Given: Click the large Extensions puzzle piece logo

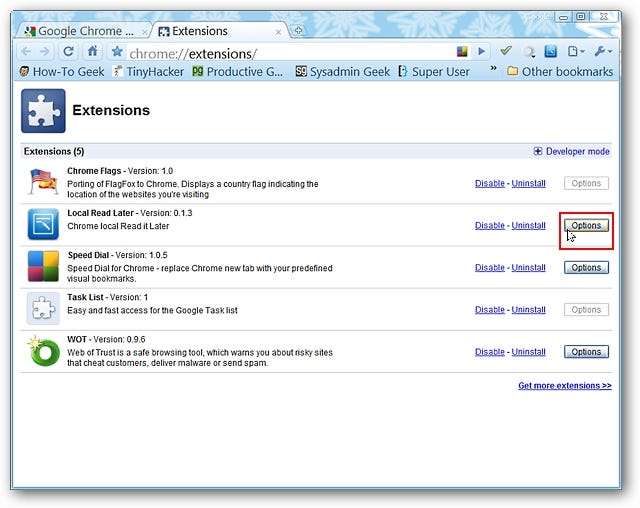Looking at the screenshot, I should tap(43, 111).
